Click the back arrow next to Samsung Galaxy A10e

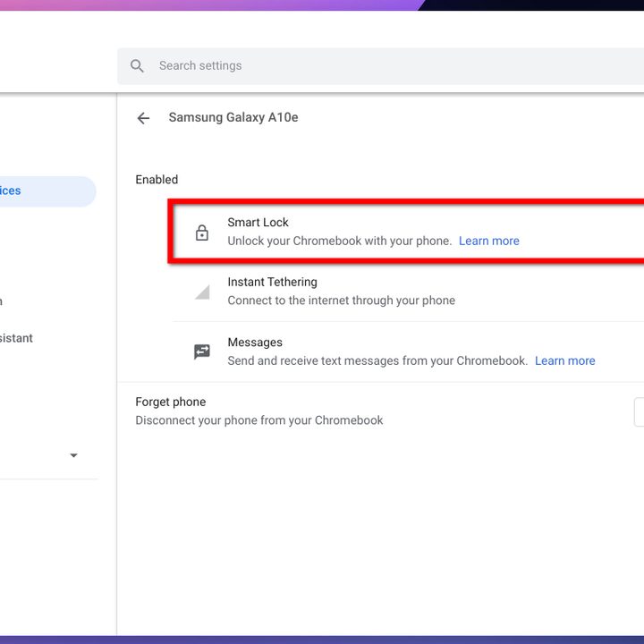[x=143, y=118]
